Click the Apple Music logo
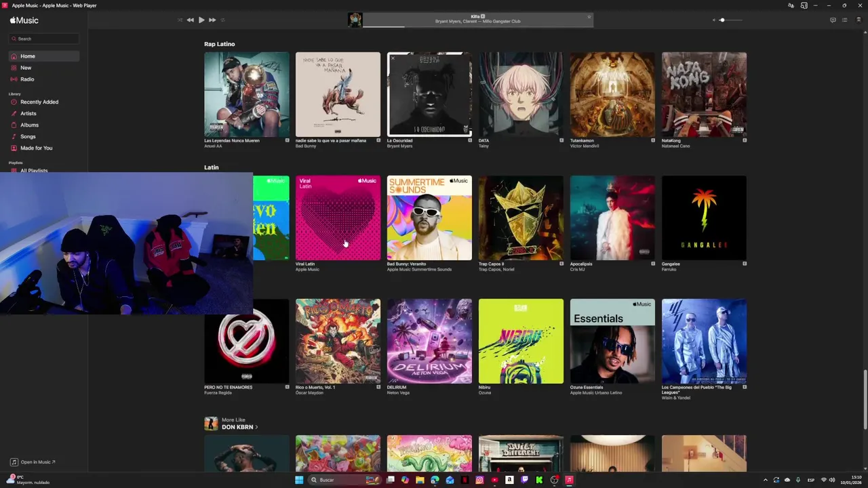 coord(24,20)
